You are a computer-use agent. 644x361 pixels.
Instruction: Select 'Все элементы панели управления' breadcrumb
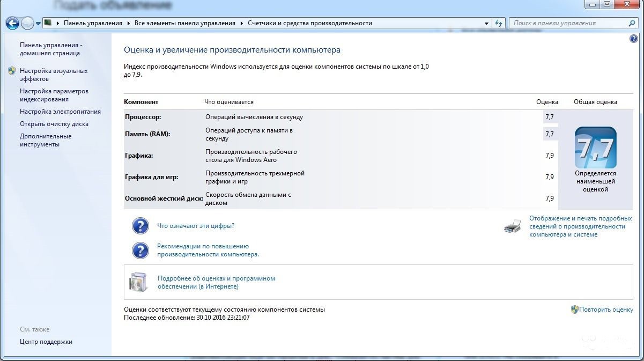click(x=184, y=23)
